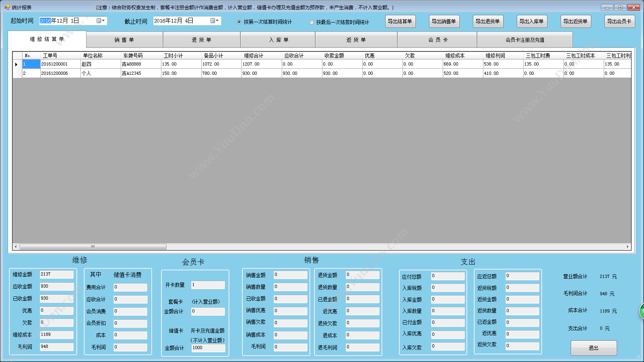This screenshot has height=362, width=644.
Task: Click the 费用合计 field
Action: tap(130, 288)
